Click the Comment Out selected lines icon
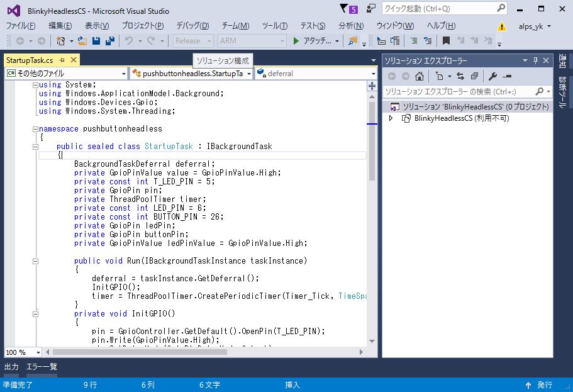This screenshot has width=573, height=392. [x=414, y=41]
